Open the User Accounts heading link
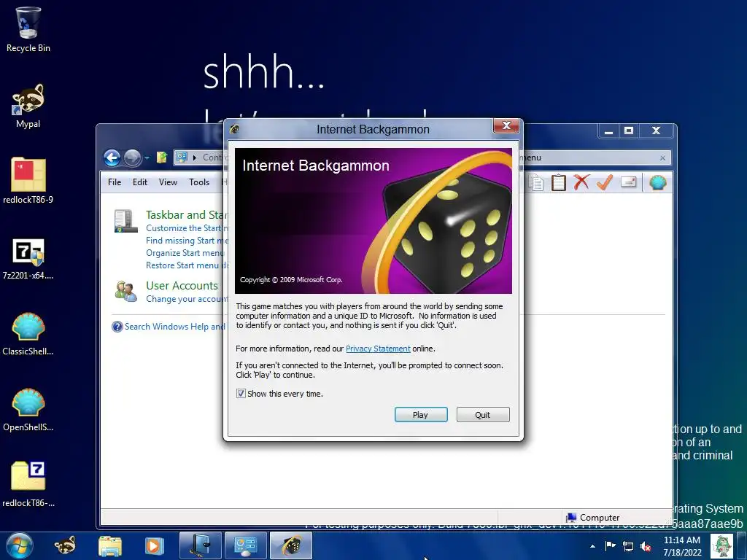 182,286
